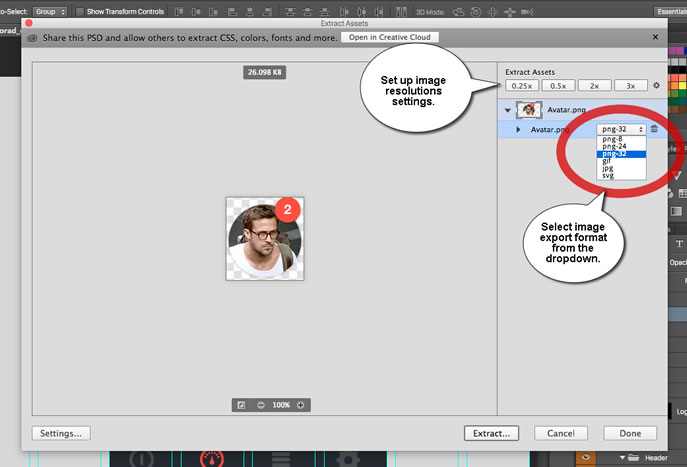Screen dimensions: 687x467
Task: Open the Group auto-select dropdown
Action: (x=50, y=11)
